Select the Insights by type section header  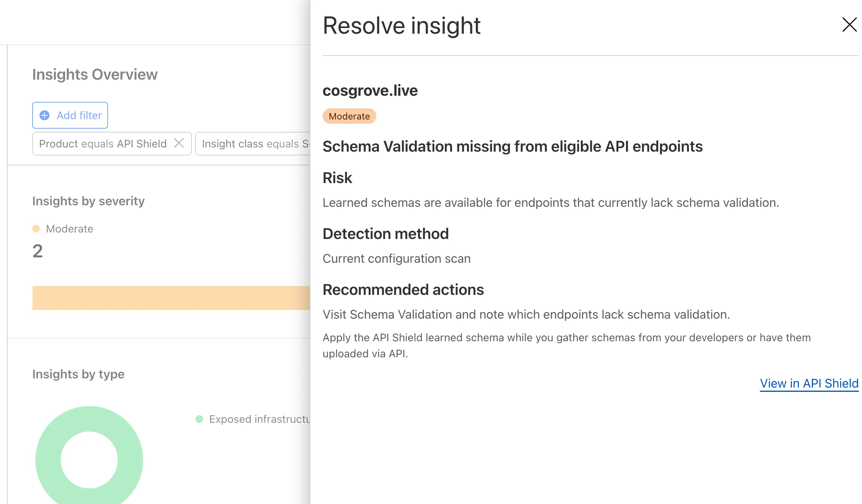(x=78, y=374)
